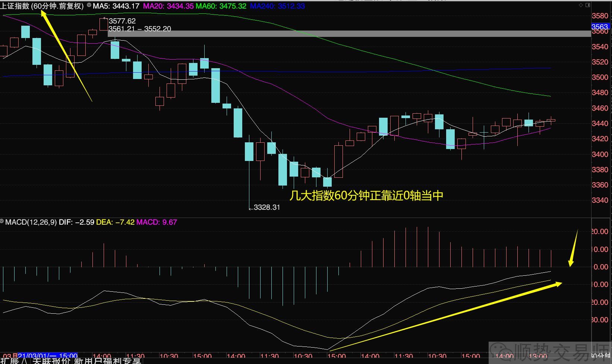Toggle the chart window layout icon

pyautogui.click(x=588, y=5)
